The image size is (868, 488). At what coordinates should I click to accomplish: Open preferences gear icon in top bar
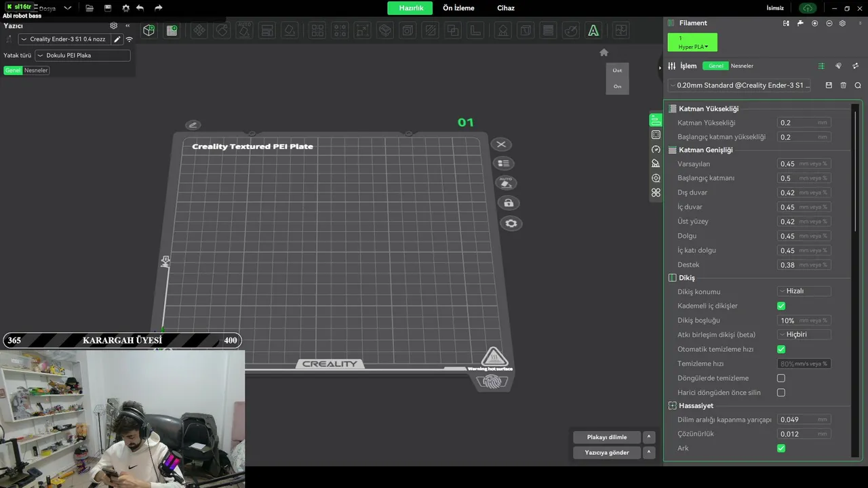[x=125, y=8]
